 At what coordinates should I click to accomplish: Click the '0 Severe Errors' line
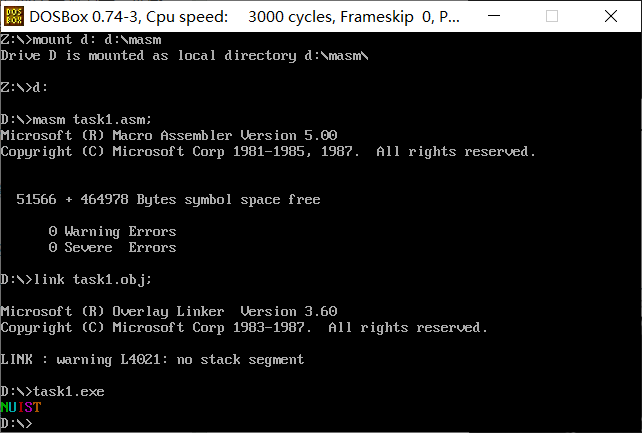tap(112, 248)
